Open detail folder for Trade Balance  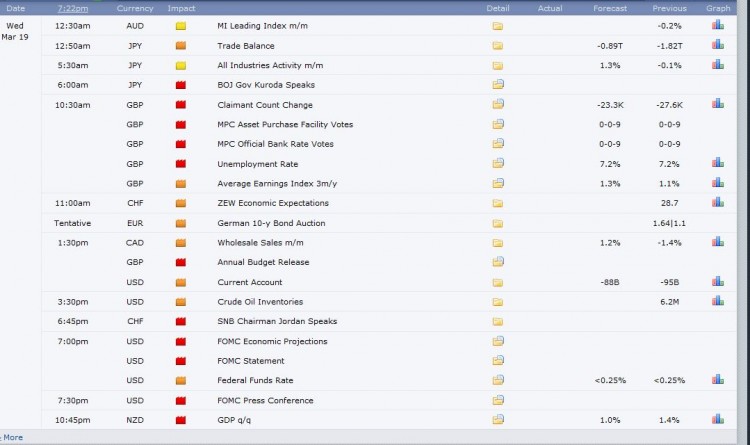point(498,45)
